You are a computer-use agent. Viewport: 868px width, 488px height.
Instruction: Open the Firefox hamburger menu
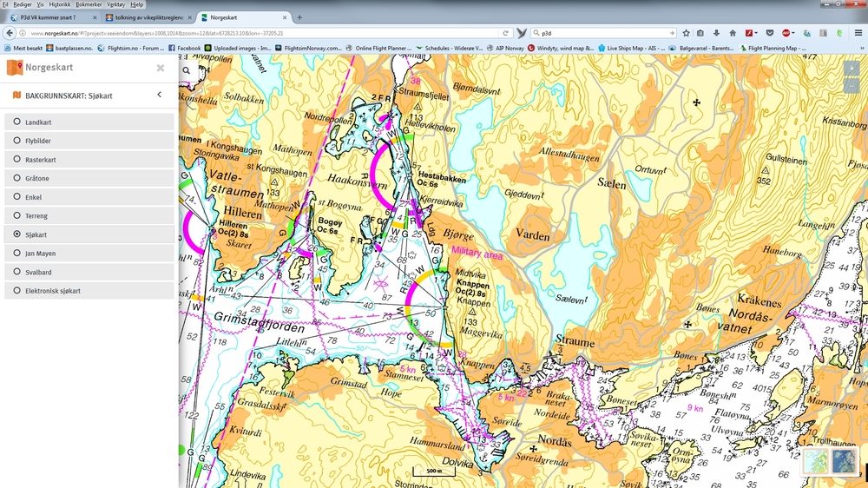pyautogui.click(x=858, y=33)
